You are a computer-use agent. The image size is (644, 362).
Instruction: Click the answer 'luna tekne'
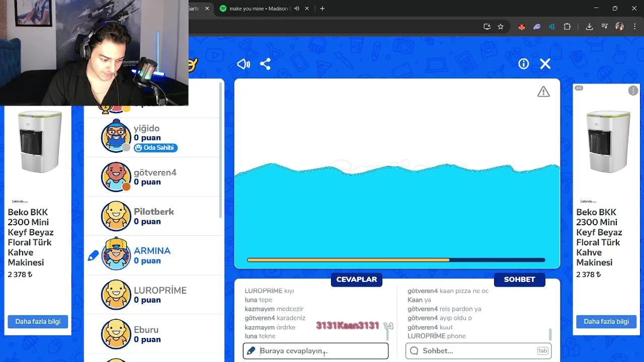[260, 336]
